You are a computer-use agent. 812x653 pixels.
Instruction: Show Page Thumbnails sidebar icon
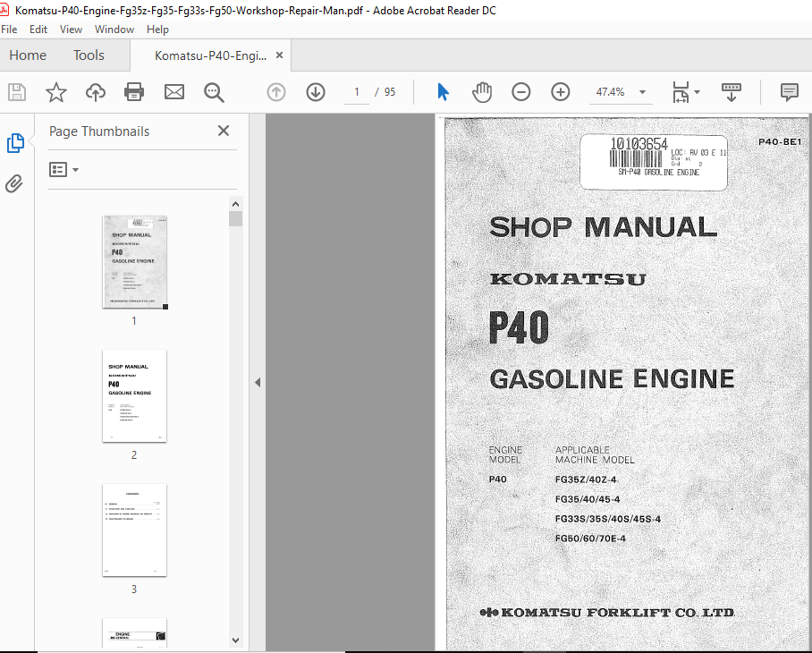coord(15,143)
